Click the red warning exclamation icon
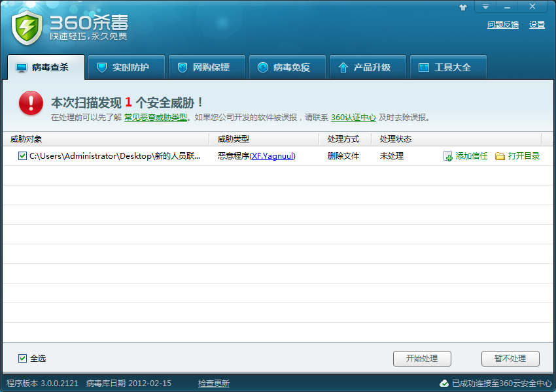Viewport: 556px width, 392px height. coord(31,103)
